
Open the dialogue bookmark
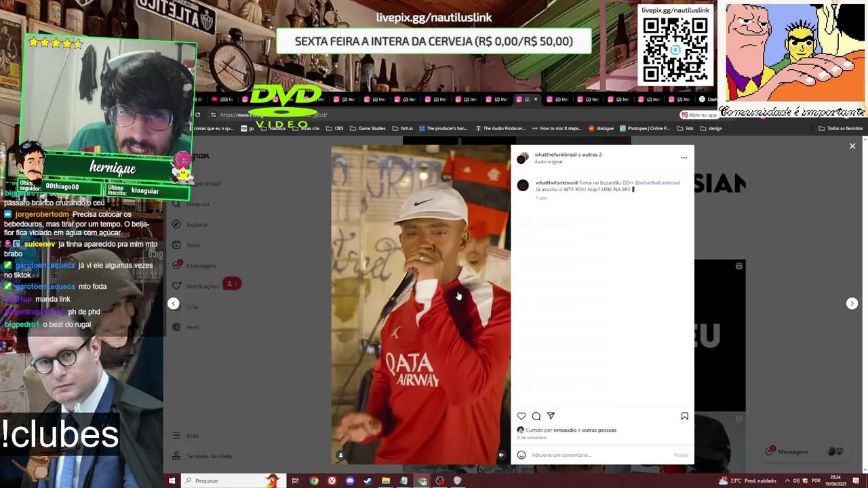pyautogui.click(x=601, y=128)
